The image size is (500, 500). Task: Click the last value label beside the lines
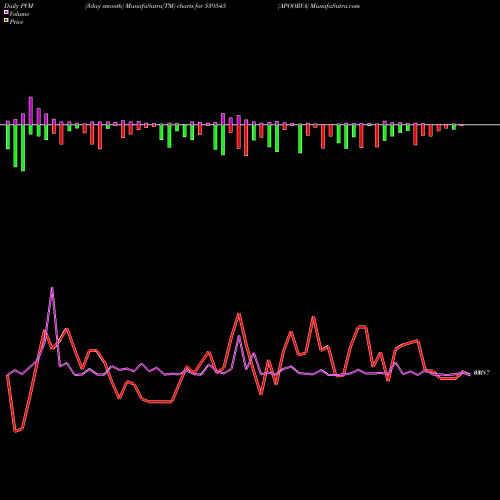pos(482,373)
